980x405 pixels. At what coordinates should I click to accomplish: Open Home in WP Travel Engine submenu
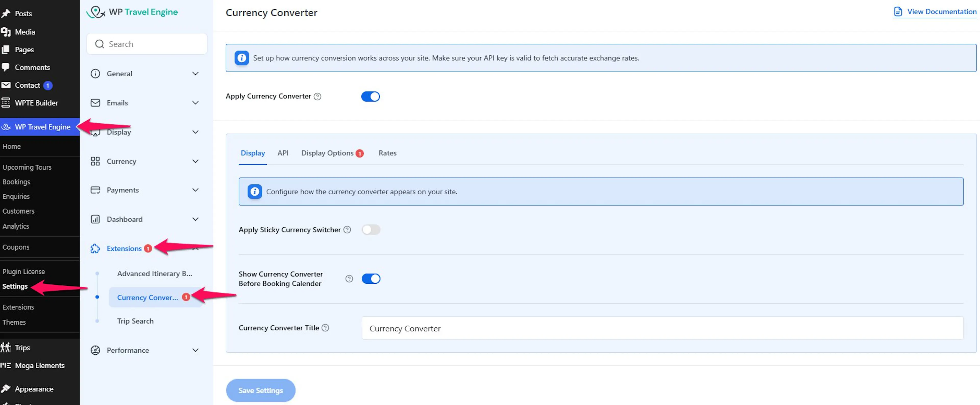tap(11, 146)
